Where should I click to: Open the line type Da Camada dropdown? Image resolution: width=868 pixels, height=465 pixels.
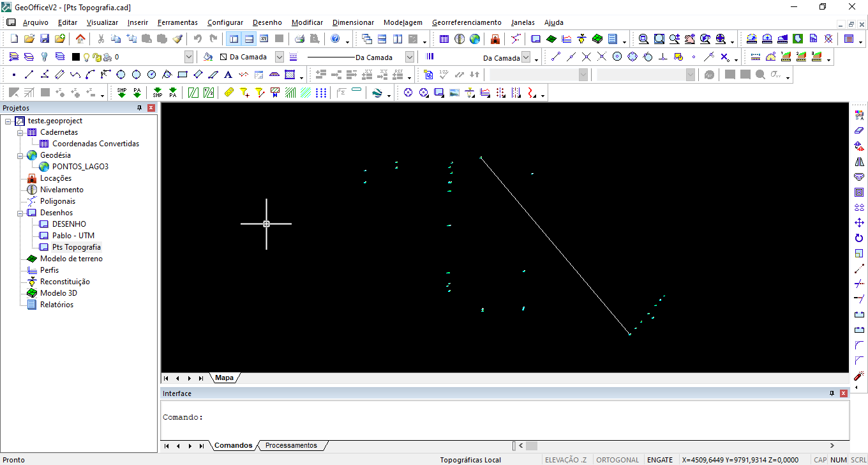(x=410, y=57)
